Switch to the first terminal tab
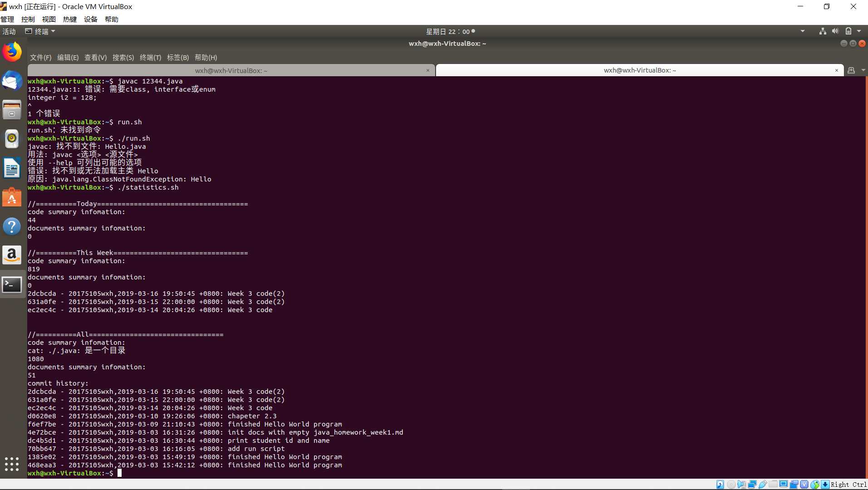 click(x=231, y=70)
